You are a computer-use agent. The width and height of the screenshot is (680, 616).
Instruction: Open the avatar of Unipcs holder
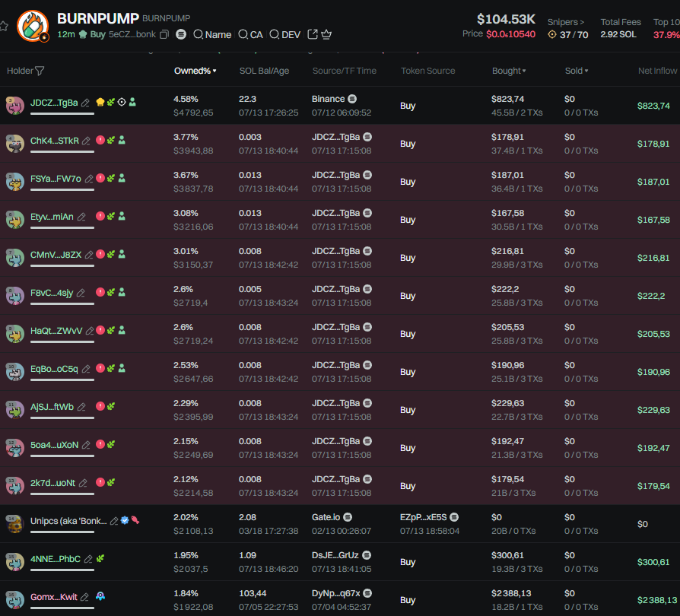point(14,524)
